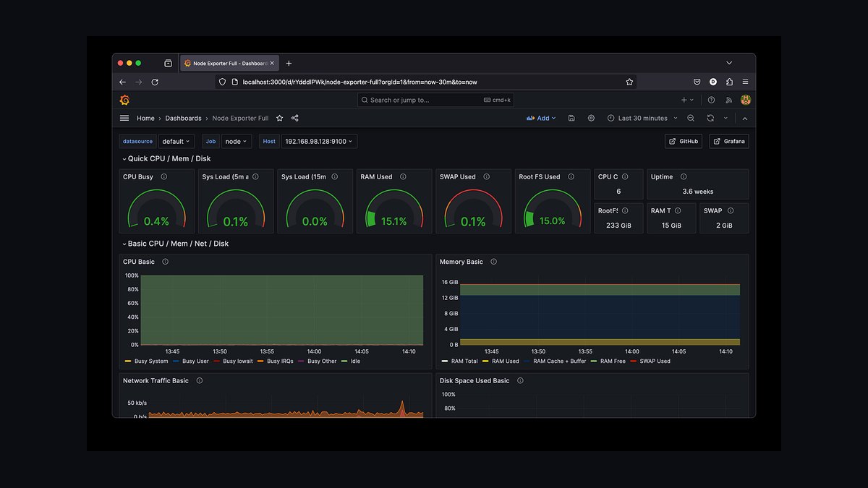Screen dimensions: 868x488
Task: Bookmark this page with the address-bar star
Action: pyautogui.click(x=629, y=82)
